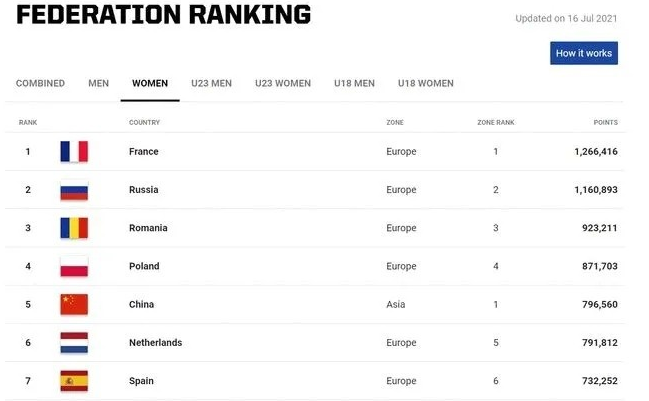The height and width of the screenshot is (401, 649).
Task: Click the China flag icon
Action: pos(74,305)
